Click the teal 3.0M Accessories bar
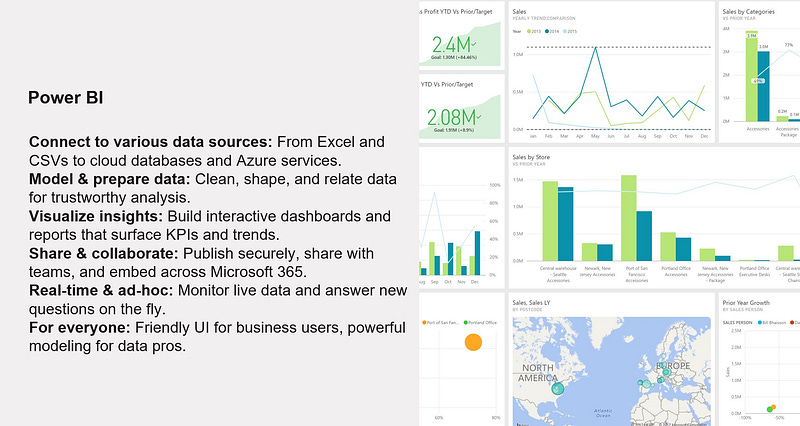The width and height of the screenshot is (800, 426). pos(763,86)
